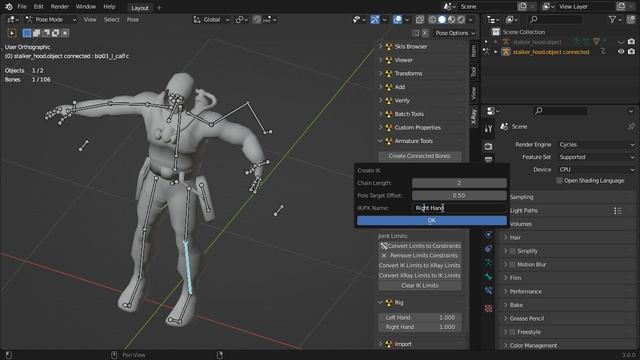Screen dimensions: 640x360
Task: Toggle visibility eye for stalker_hood.object connected
Action: [x=621, y=52]
